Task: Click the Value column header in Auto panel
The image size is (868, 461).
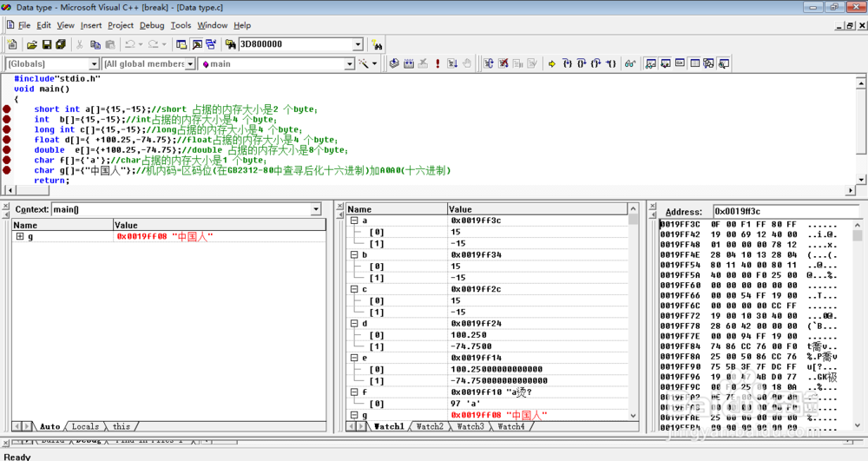Action: tap(220, 225)
